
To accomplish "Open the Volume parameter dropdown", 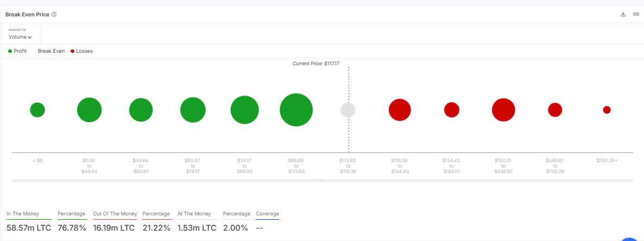I will click(x=20, y=37).
